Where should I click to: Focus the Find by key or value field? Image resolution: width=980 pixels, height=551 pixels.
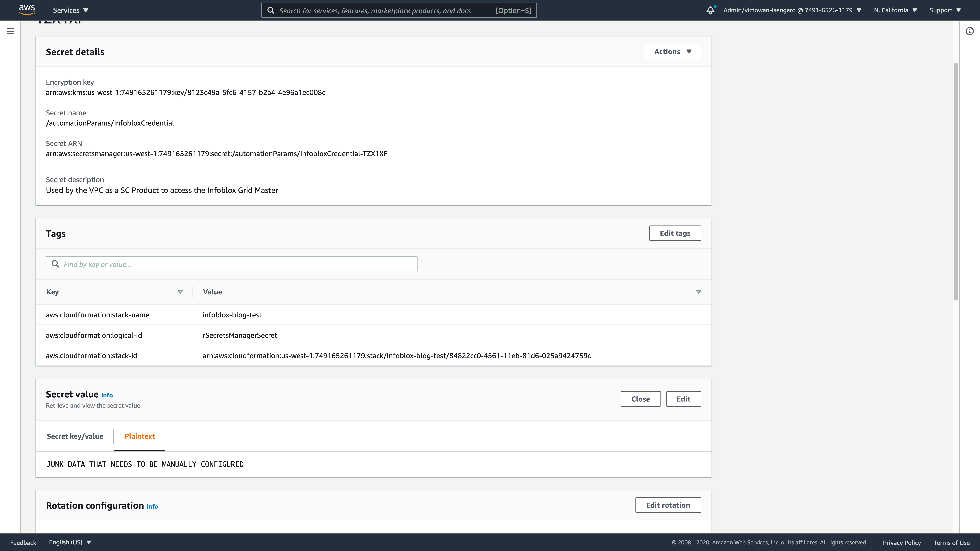(x=232, y=264)
